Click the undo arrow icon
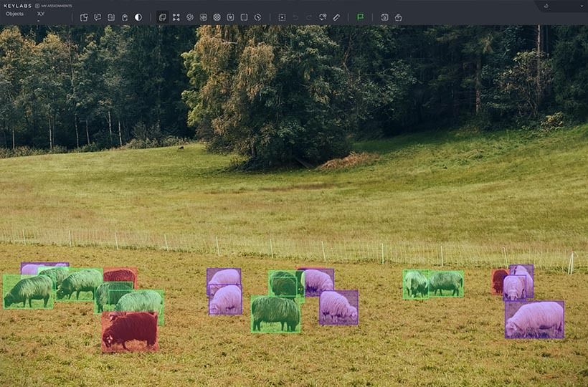This screenshot has height=387, width=588. pos(295,17)
